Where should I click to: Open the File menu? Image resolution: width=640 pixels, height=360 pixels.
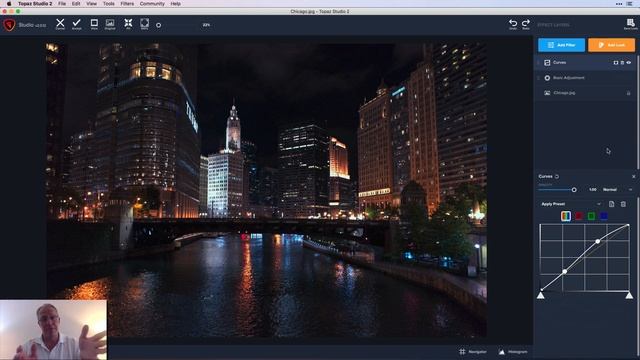[62, 4]
